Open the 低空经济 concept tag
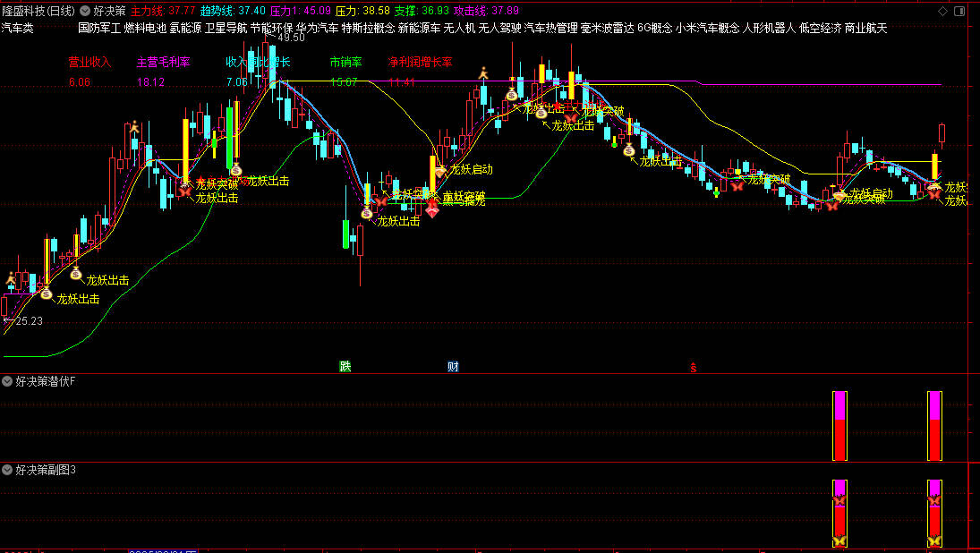 pos(821,28)
